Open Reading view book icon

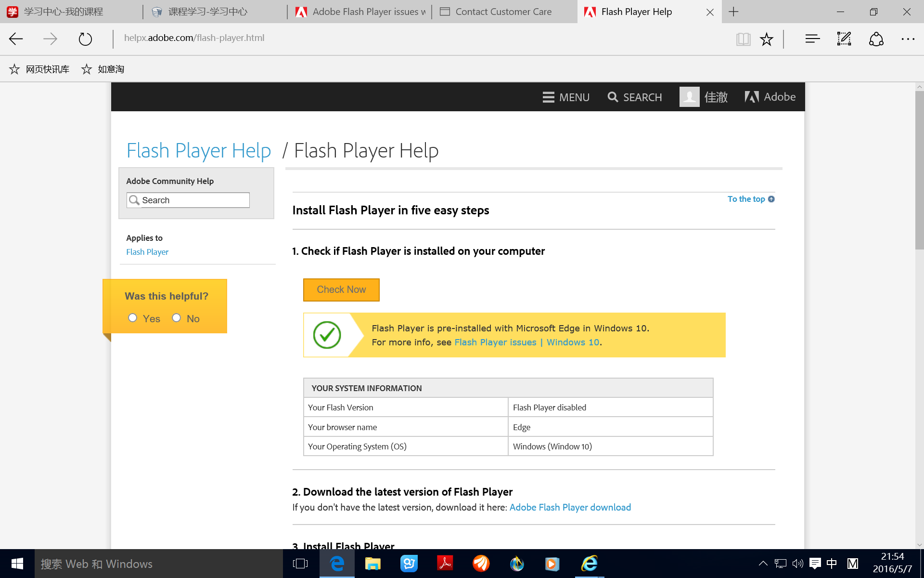tap(743, 39)
